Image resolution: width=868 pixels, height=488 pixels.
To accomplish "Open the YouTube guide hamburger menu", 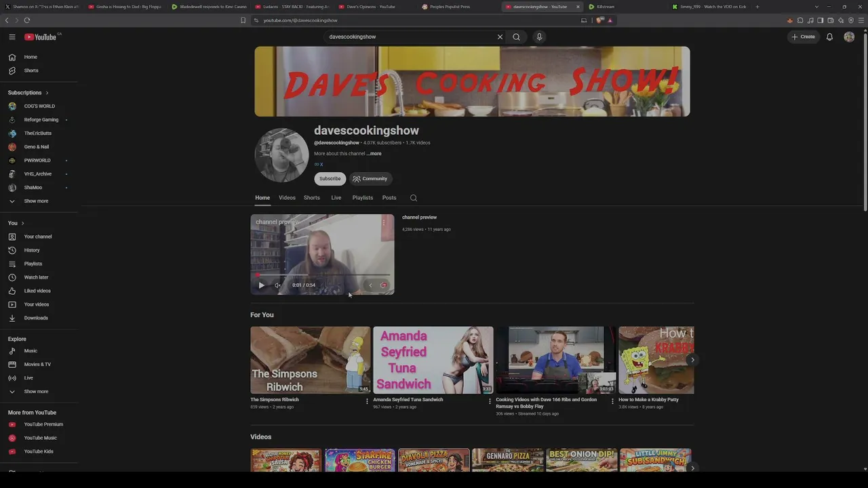I will (x=12, y=37).
